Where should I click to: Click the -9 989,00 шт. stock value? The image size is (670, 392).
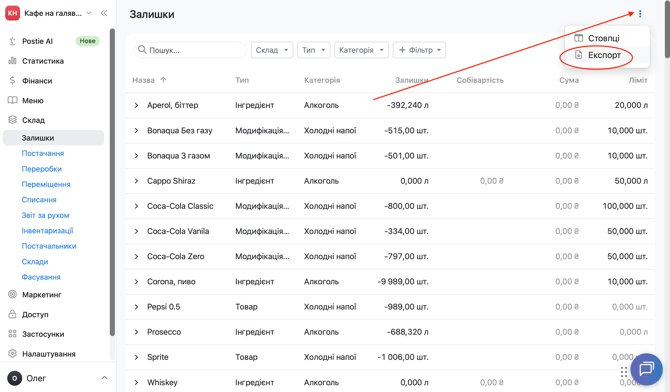click(403, 282)
